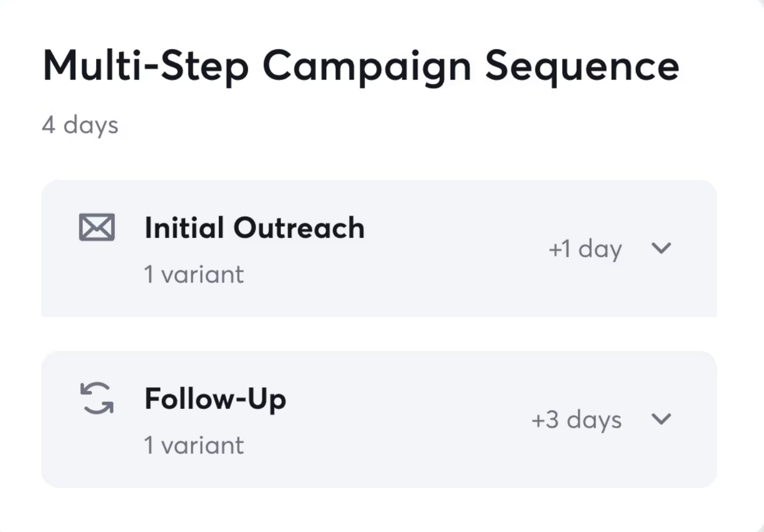This screenshot has height=532, width=764.
Task: Expand the Initial Outreach chevron
Action: pos(661,248)
